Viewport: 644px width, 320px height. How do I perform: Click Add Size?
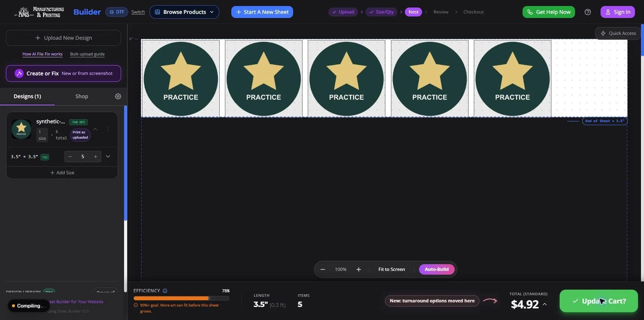tap(62, 173)
